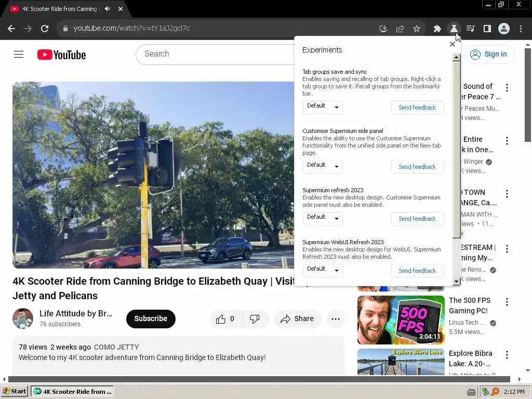Open options for Explore Bibra Lake video
532x399 pixels.
tap(507, 355)
